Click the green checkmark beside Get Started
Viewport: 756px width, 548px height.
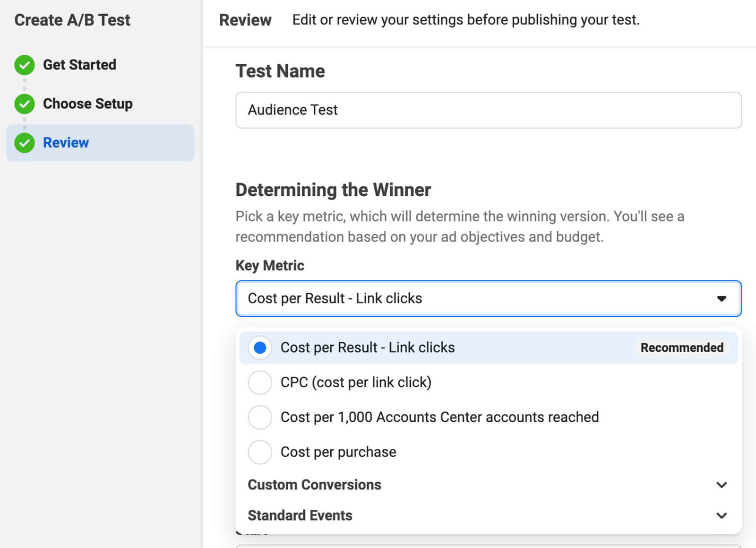(25, 65)
